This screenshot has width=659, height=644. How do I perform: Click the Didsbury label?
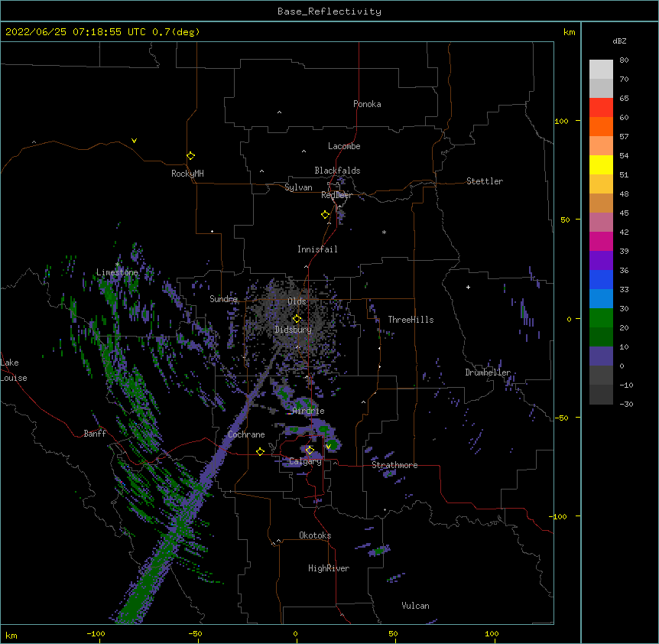coord(293,330)
